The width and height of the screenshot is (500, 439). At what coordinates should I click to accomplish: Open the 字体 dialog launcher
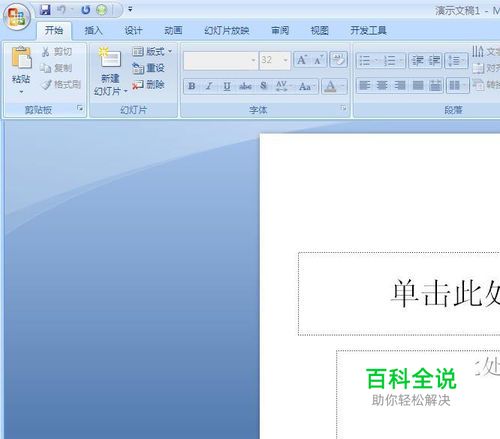(x=343, y=108)
